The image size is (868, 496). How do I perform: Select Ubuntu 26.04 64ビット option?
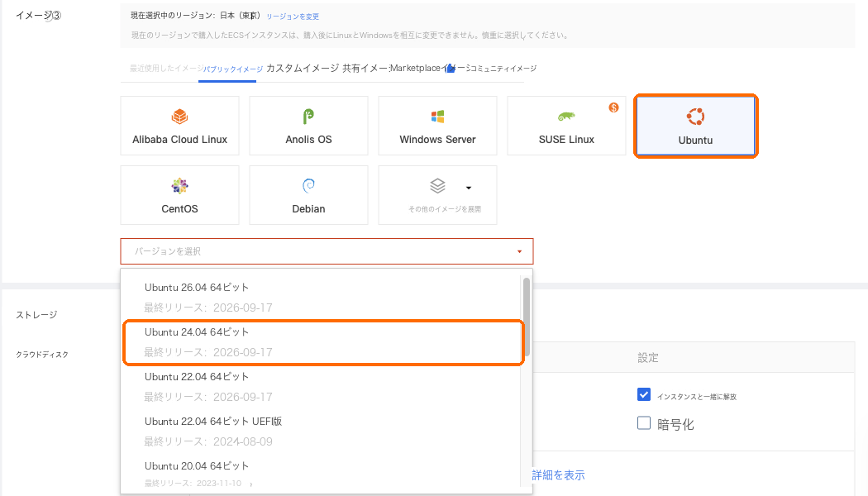click(321, 298)
